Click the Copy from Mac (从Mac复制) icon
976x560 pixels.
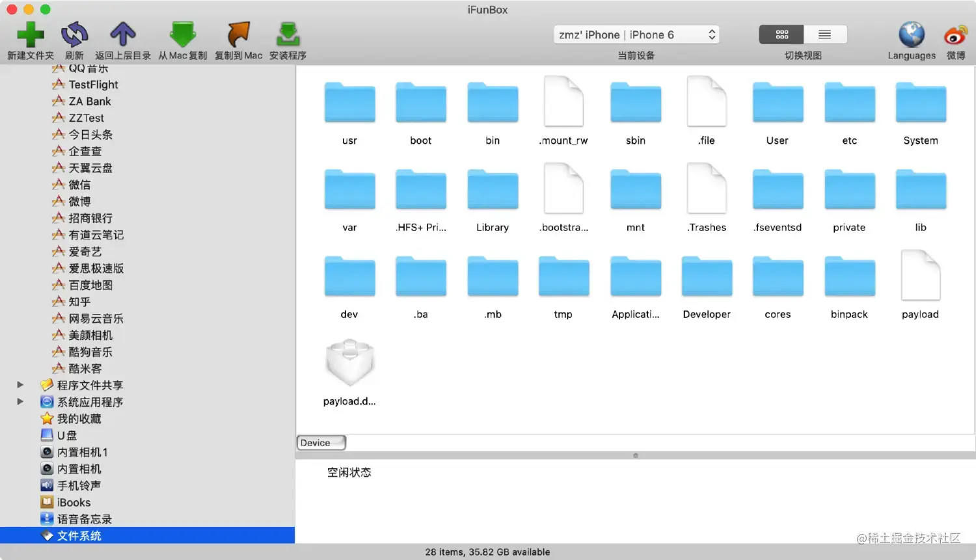pos(182,34)
